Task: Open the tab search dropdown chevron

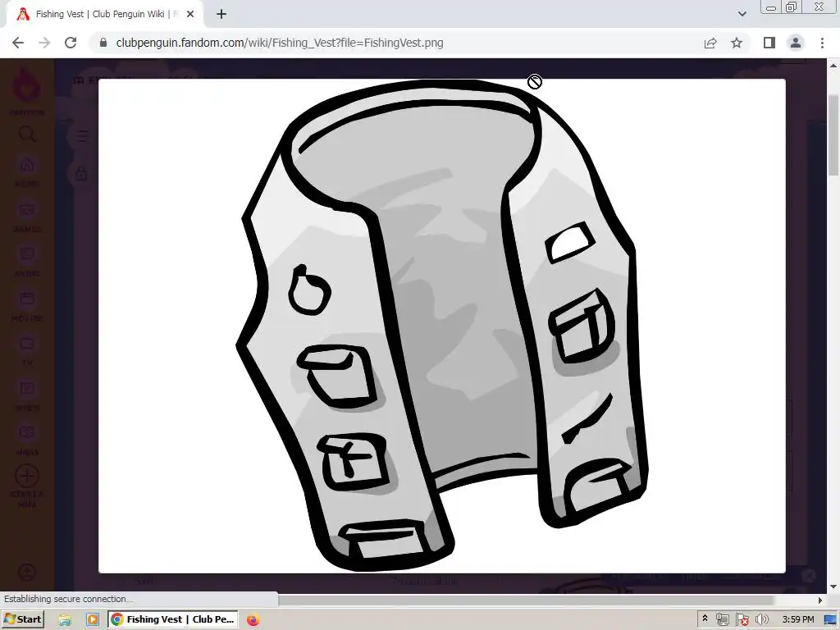Action: point(742,14)
